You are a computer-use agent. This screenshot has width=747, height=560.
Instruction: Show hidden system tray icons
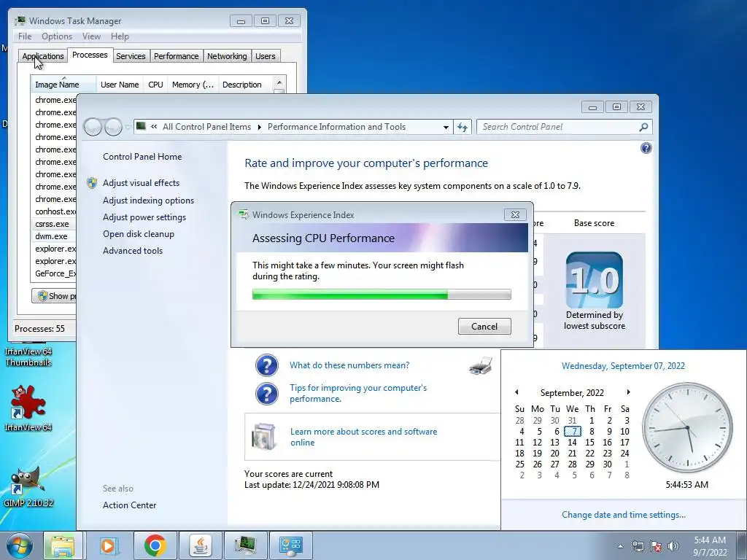pos(620,546)
